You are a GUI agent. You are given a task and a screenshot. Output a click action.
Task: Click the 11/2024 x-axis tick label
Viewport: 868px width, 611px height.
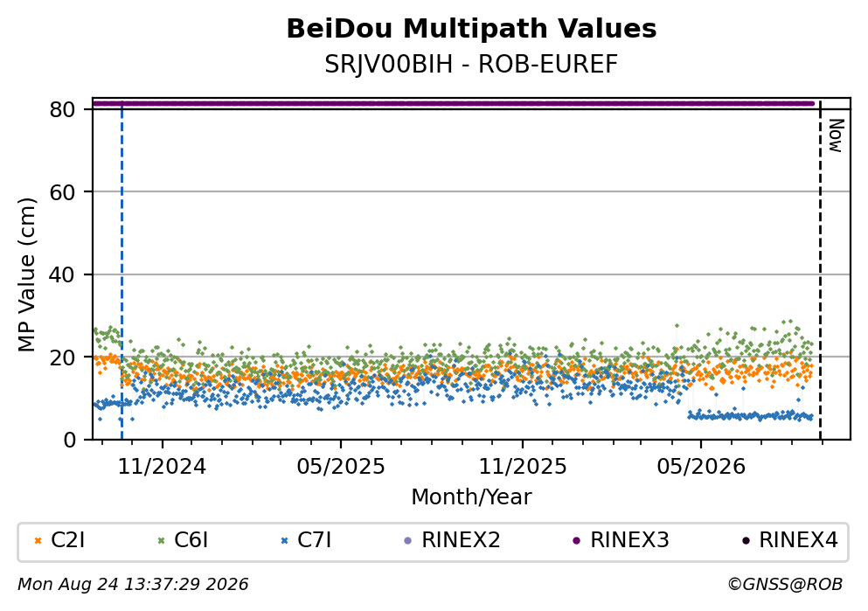162,467
